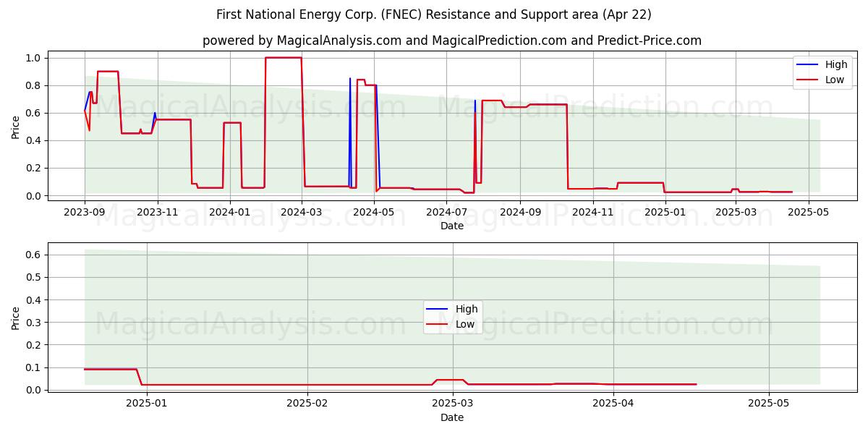Image resolution: width=868 pixels, height=434 pixels.
Task: Click the '2023-09' tick label
Action: pos(85,212)
